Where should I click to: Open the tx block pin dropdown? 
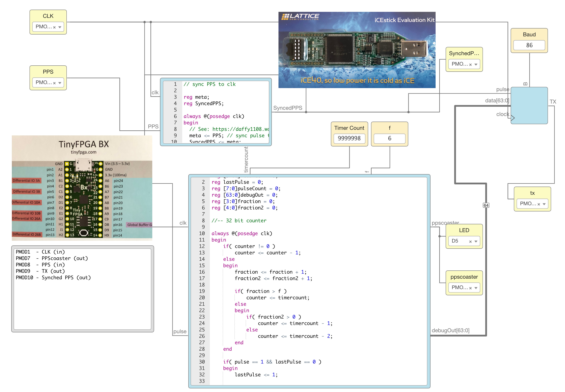click(544, 204)
